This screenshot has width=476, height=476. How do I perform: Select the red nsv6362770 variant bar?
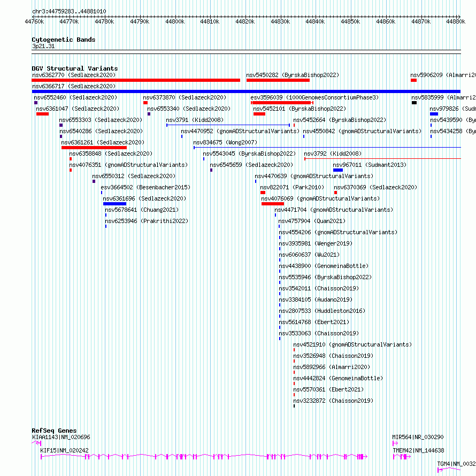pos(136,80)
